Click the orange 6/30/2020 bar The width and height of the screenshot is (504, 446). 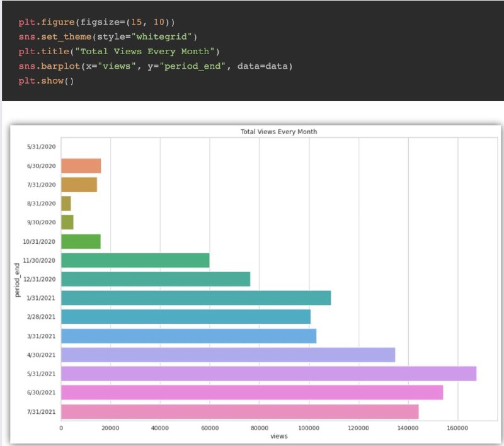click(81, 166)
